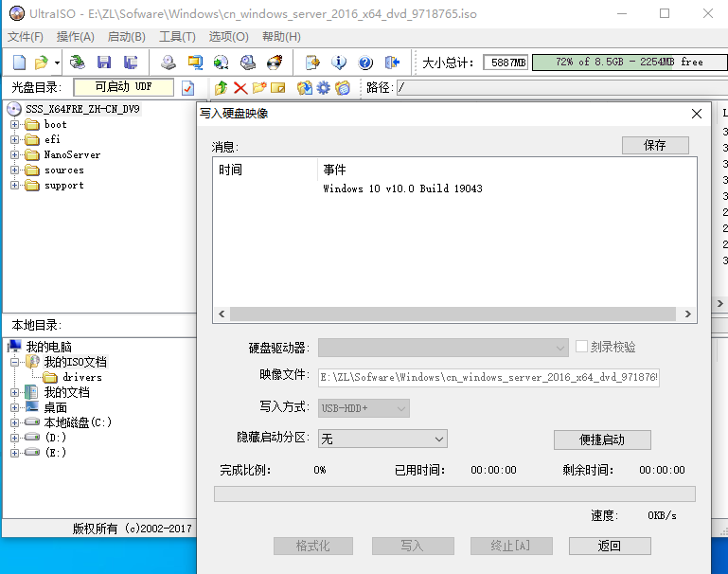The width and height of the screenshot is (728, 574).
Task: Click the message log horizontal scrollbar track
Action: (x=453, y=314)
